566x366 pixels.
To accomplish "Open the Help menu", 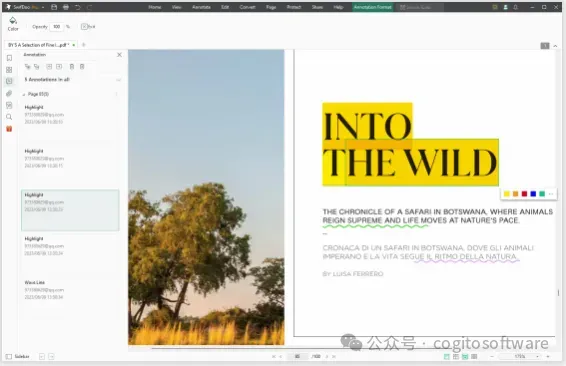I will 338,7.
